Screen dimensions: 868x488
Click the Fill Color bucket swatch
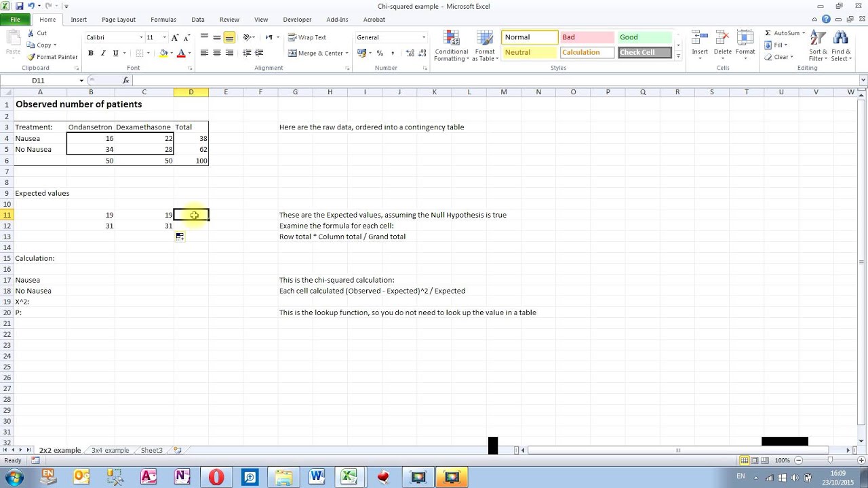(163, 53)
